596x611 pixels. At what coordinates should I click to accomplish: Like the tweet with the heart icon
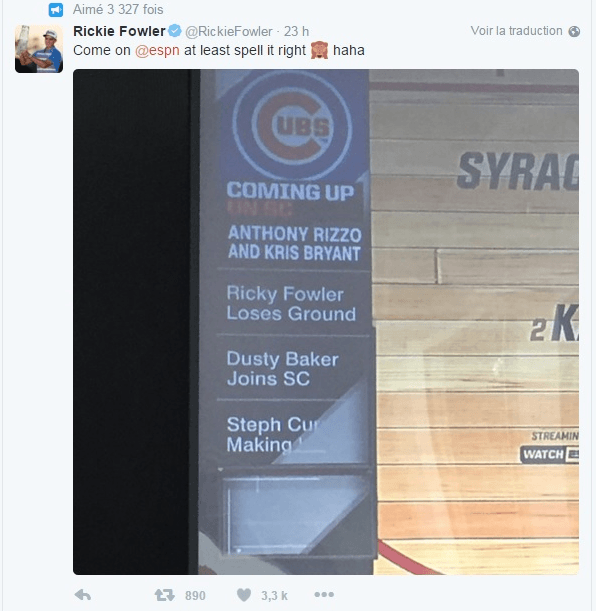coord(244,595)
